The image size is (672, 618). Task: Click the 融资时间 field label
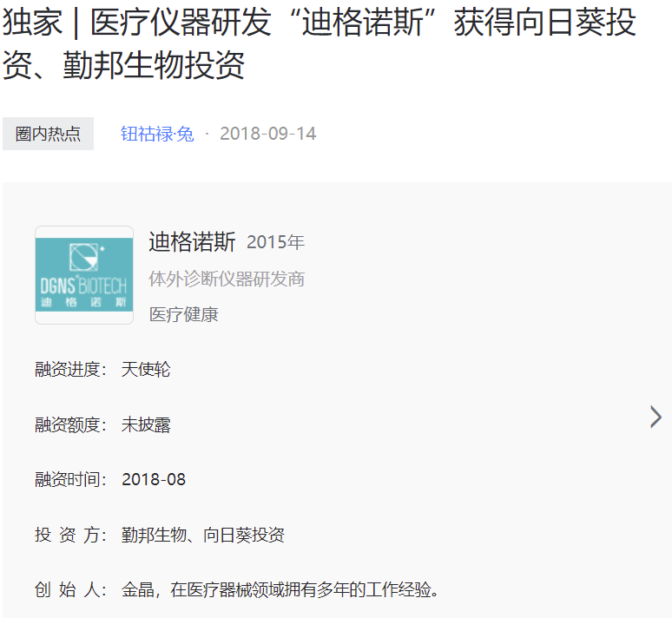pyautogui.click(x=70, y=480)
